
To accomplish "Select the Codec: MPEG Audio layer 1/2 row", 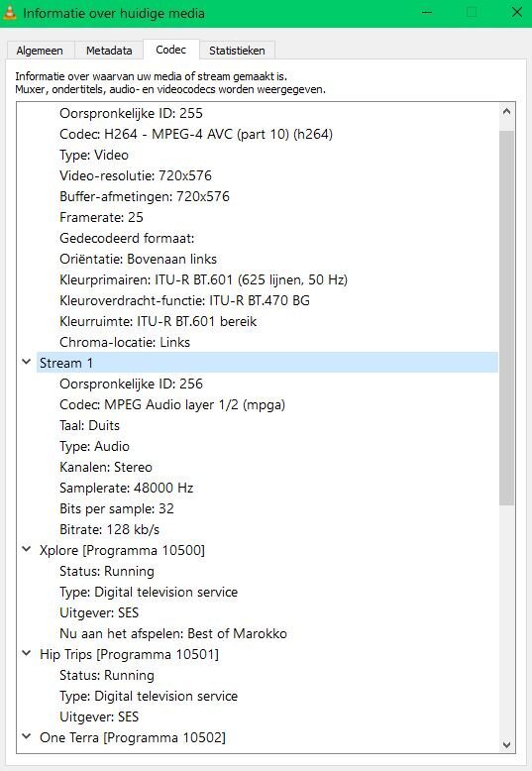I will [172, 404].
